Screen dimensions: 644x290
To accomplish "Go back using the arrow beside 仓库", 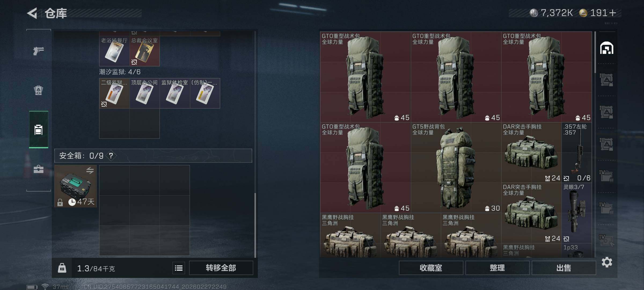I will (32, 13).
